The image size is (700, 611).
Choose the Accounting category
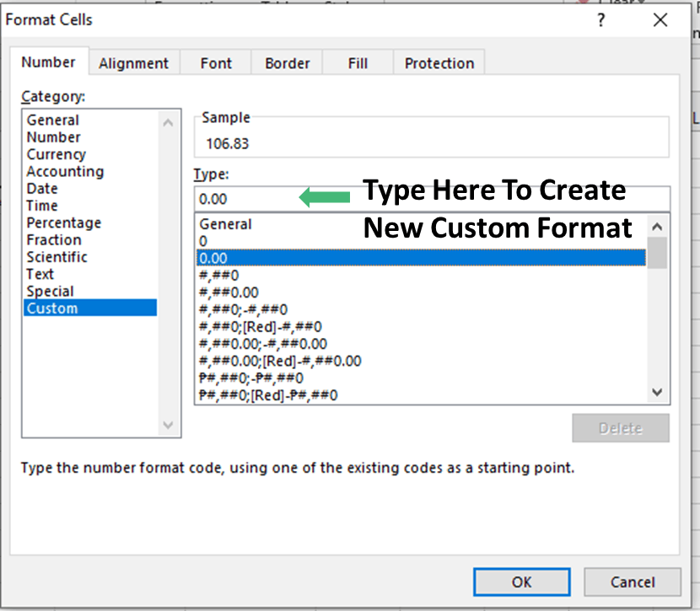pos(90,171)
